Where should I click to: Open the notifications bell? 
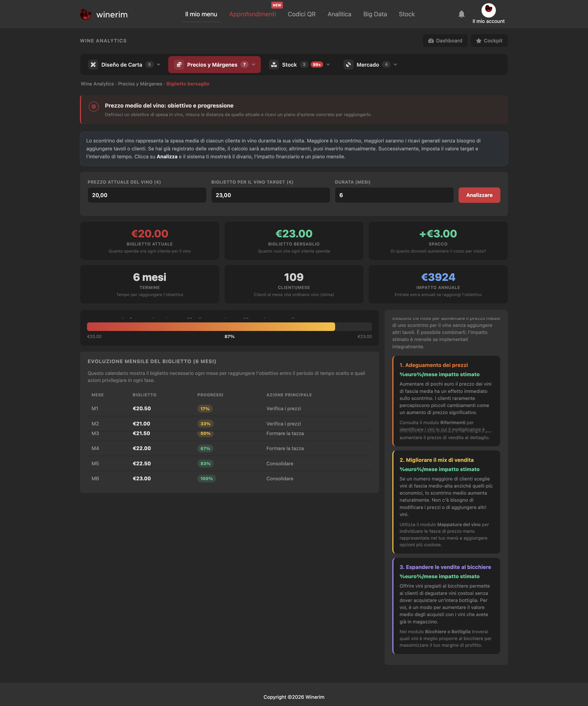(x=461, y=14)
